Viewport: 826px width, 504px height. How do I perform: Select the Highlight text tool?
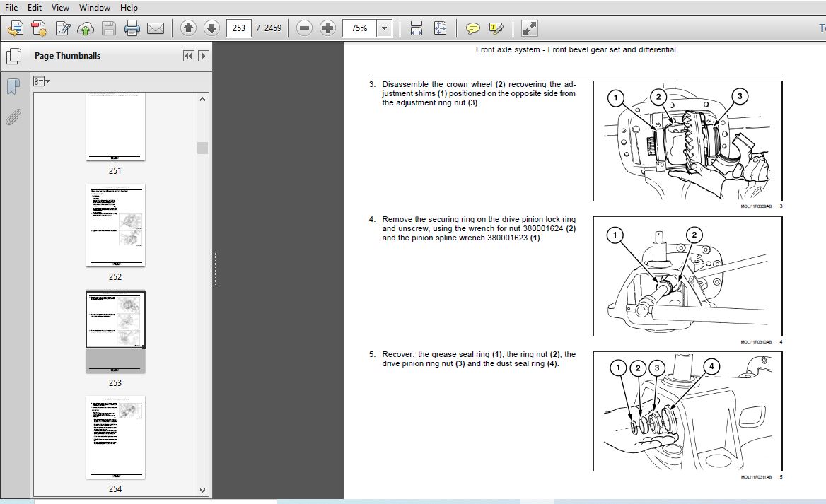click(x=496, y=28)
